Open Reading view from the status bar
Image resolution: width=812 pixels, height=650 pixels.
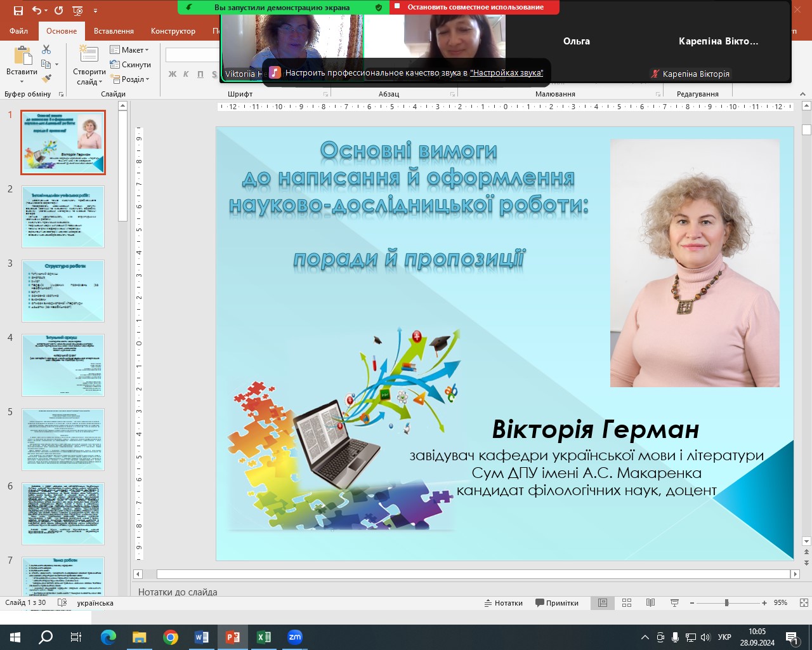pyautogui.click(x=650, y=603)
